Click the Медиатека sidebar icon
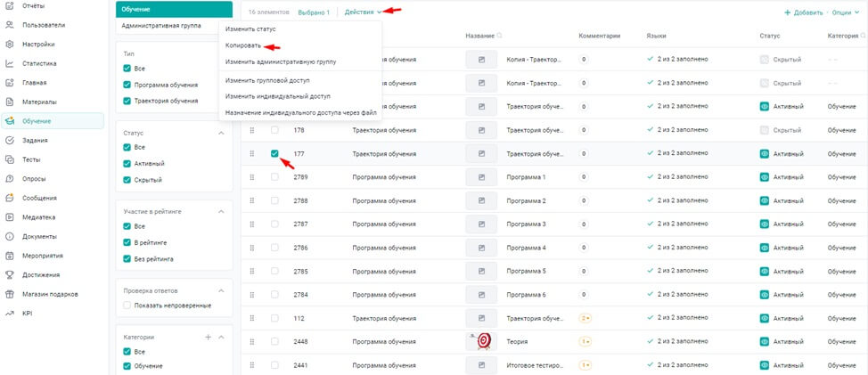 9,216
